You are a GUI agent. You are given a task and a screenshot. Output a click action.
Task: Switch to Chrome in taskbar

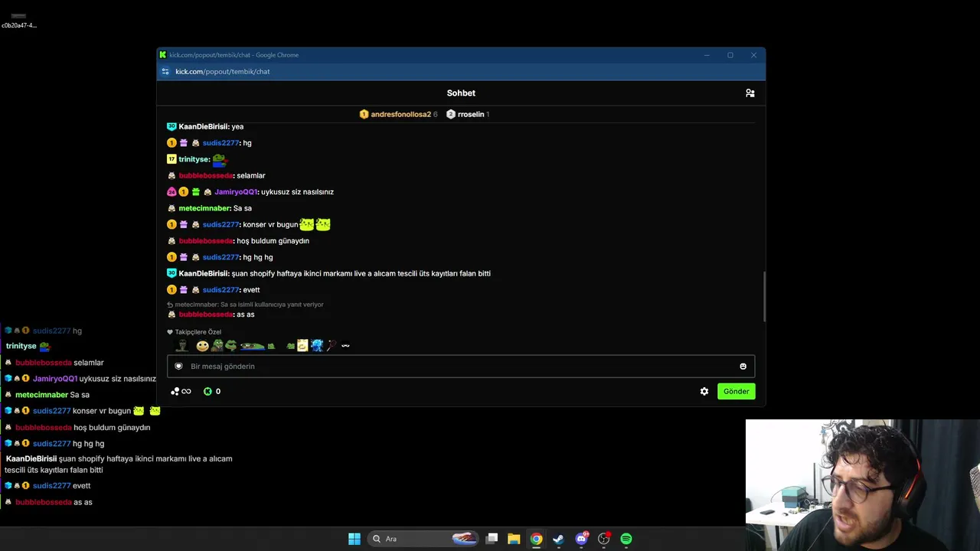(536, 539)
